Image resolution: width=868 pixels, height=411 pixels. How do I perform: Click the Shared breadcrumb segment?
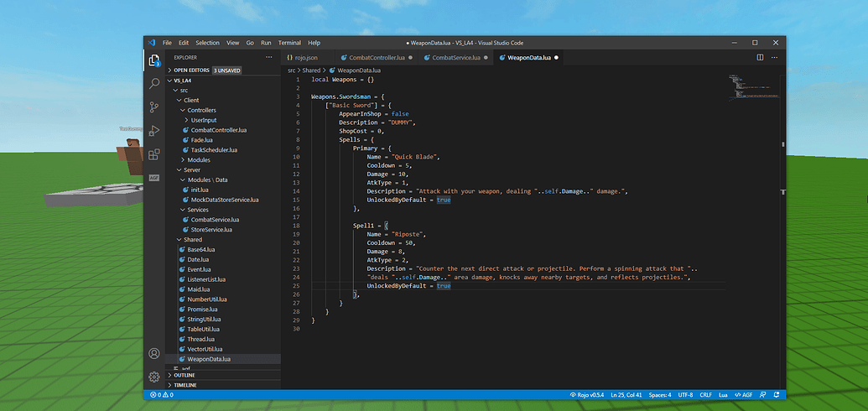pos(311,70)
